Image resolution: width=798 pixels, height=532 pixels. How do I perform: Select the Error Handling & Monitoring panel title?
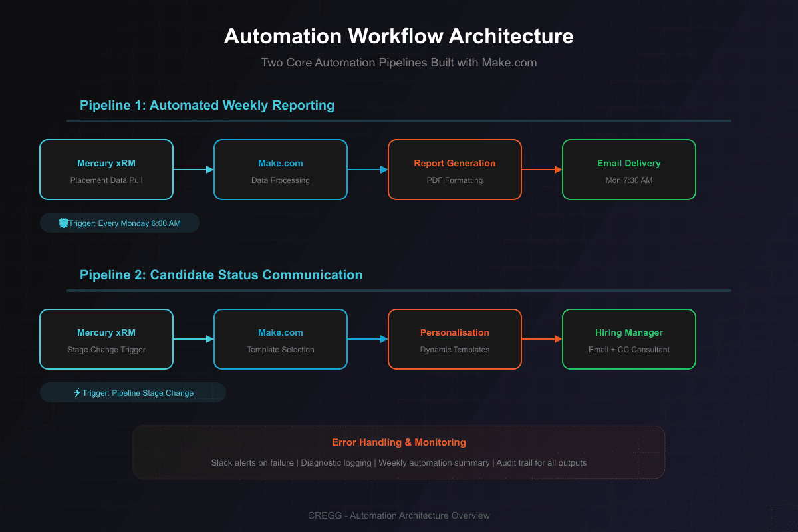coord(399,442)
